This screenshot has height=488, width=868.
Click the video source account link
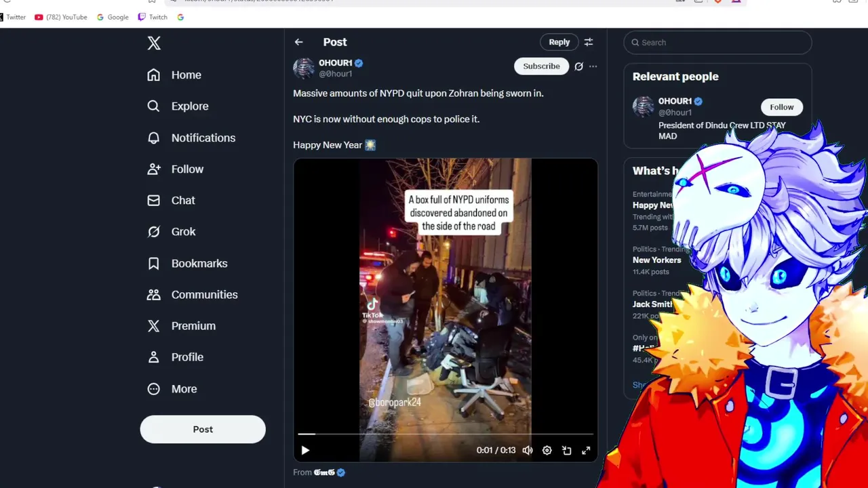329,472
